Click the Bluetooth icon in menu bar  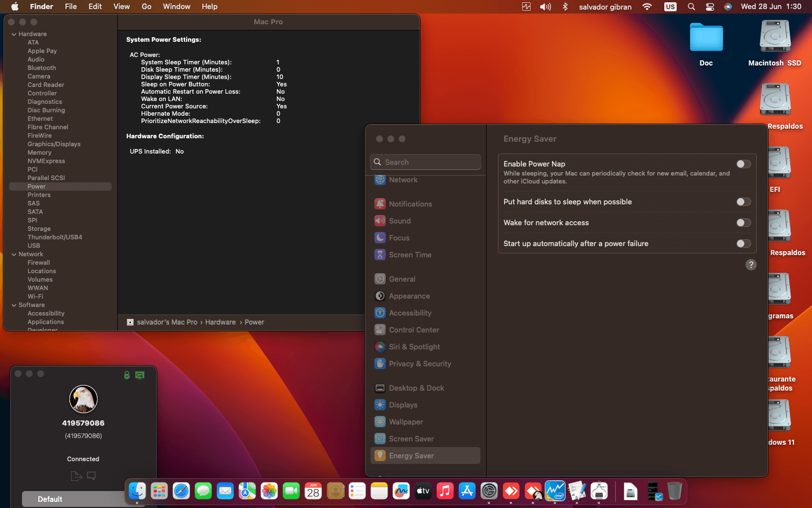[565, 7]
